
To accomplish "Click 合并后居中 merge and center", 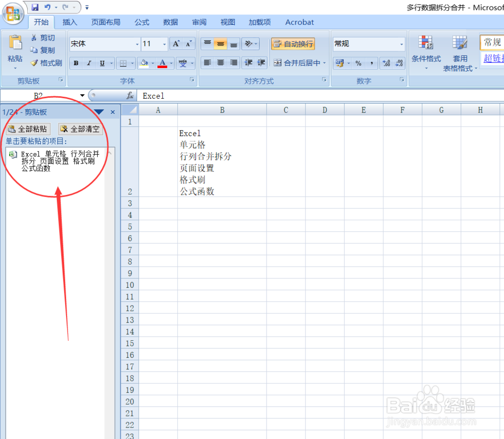I will click(297, 62).
